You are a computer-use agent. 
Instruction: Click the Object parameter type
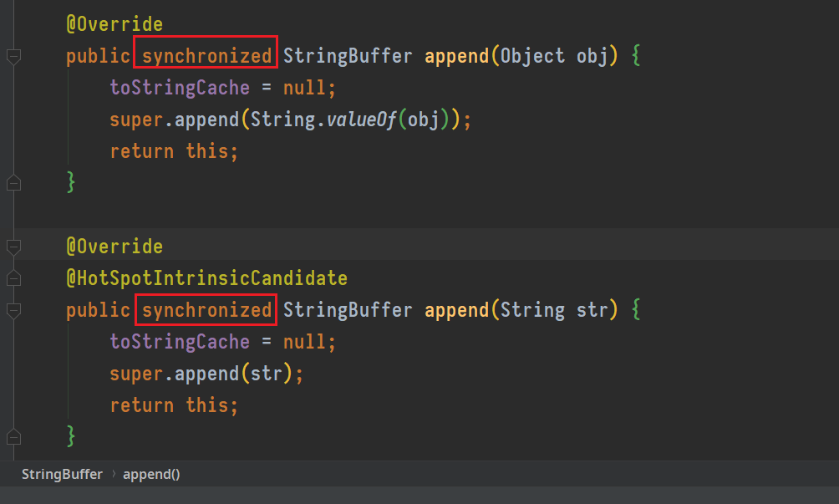pos(532,56)
